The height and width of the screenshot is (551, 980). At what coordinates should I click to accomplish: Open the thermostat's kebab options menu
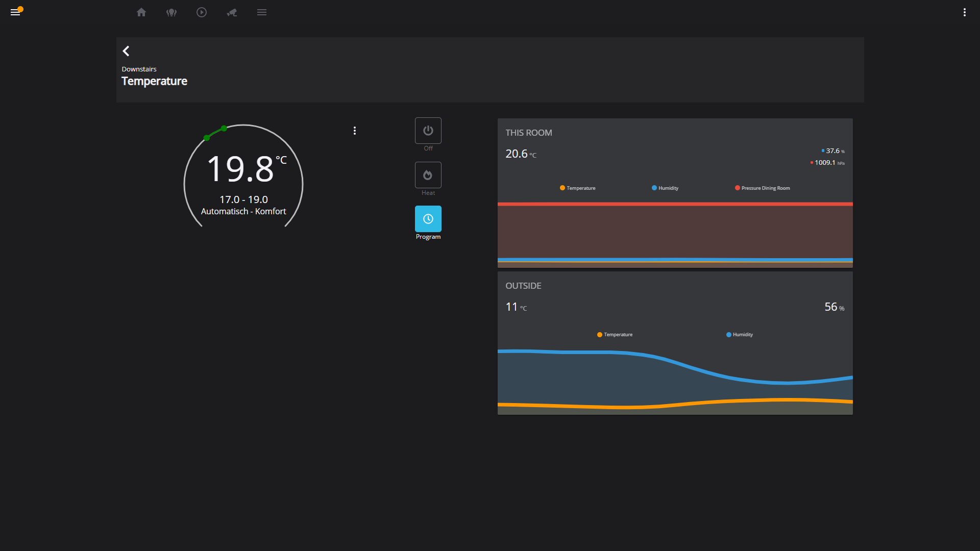[x=355, y=131]
